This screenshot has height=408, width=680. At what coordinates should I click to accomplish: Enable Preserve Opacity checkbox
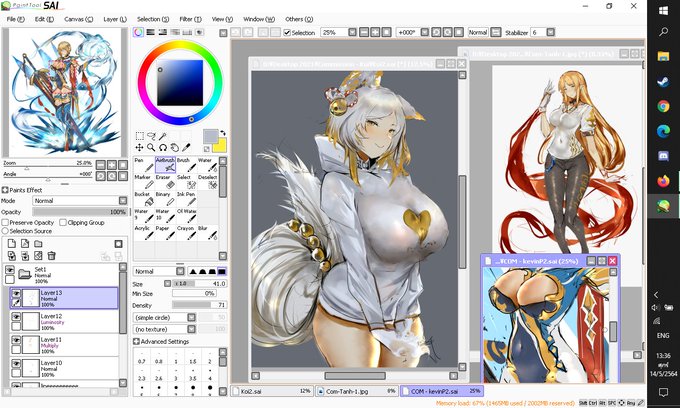5,222
